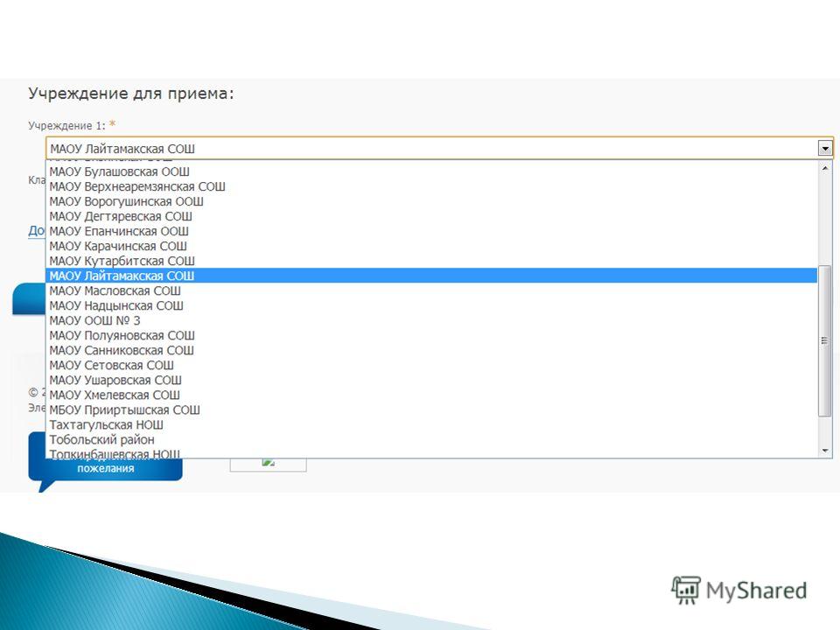Select Тобольский район entry

pyautogui.click(x=431, y=440)
